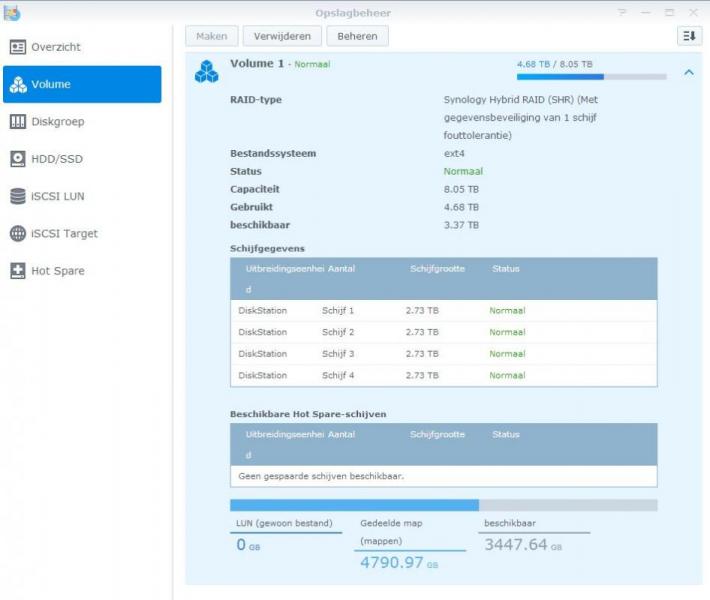Switch to the Diskgroep section
This screenshot has height=600, width=710.
click(58, 122)
